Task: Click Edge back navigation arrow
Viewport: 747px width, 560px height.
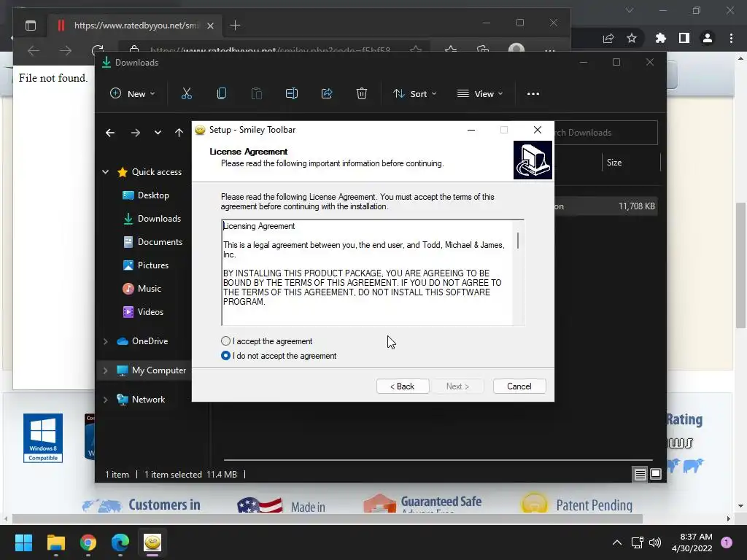Action: (x=34, y=50)
